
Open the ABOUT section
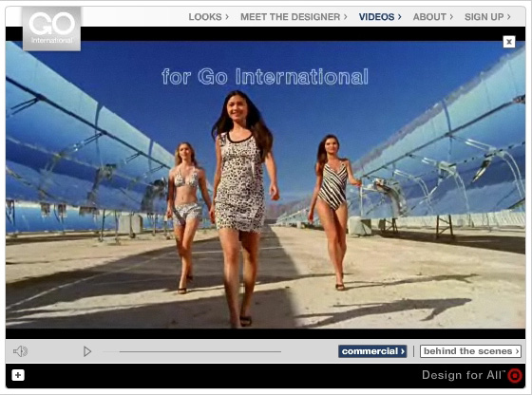coord(432,16)
